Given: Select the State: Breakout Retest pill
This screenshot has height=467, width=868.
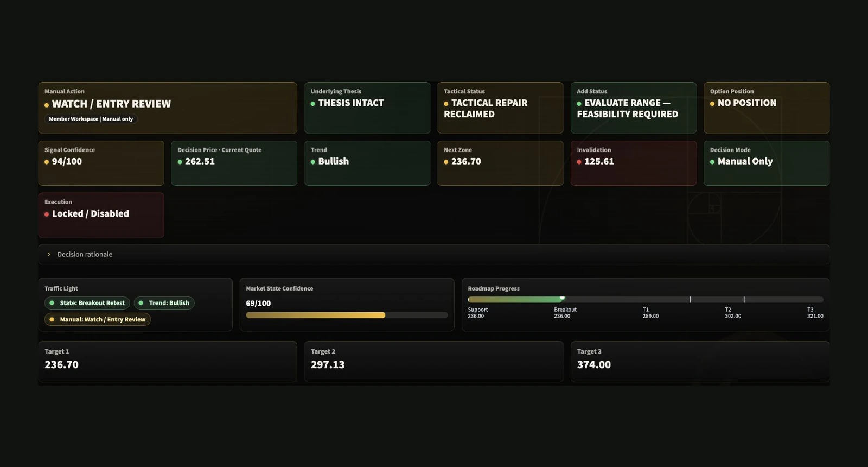Looking at the screenshot, I should 87,303.
